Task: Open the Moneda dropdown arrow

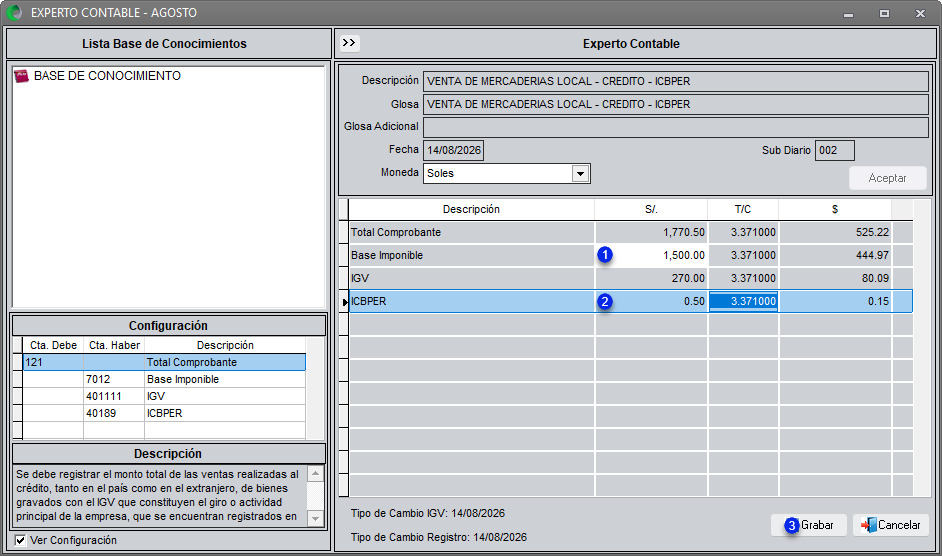Action: [x=580, y=174]
